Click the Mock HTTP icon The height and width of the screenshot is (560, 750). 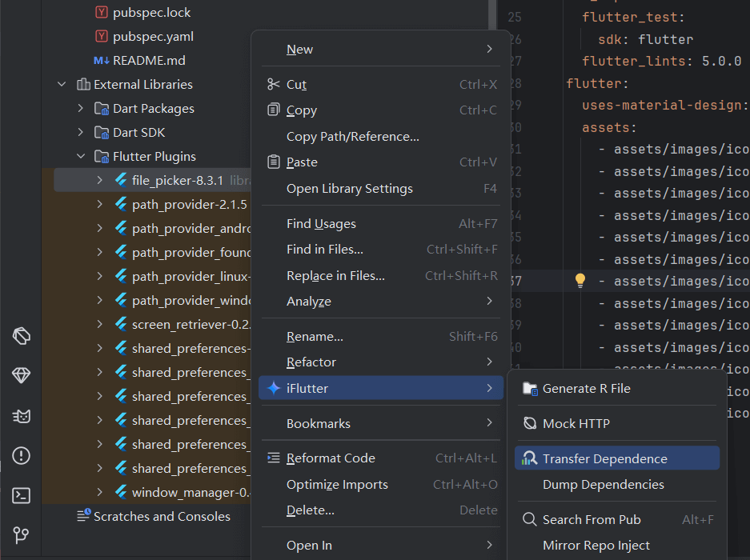(530, 423)
